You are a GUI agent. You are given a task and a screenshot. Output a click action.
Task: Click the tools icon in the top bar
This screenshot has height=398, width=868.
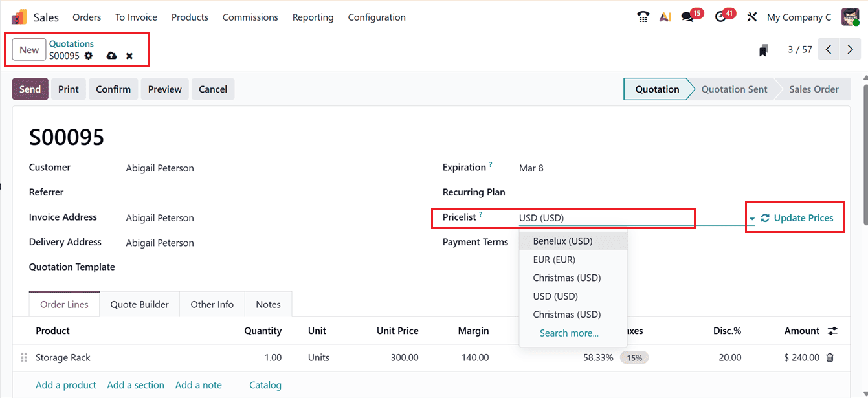coord(751,16)
